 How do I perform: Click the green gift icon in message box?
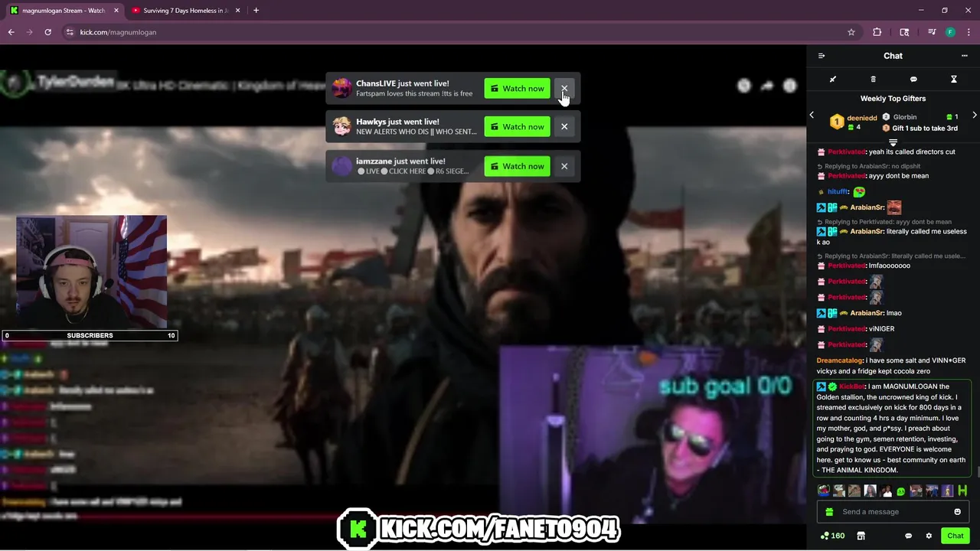click(830, 512)
